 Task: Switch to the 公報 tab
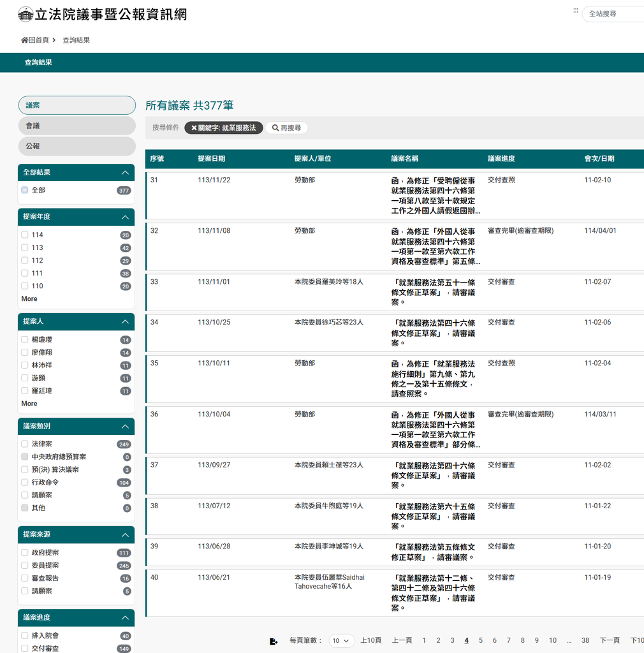coord(77,146)
